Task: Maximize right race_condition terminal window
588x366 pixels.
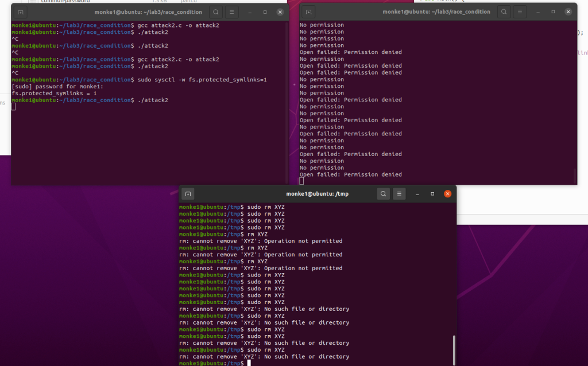Action: click(x=553, y=11)
